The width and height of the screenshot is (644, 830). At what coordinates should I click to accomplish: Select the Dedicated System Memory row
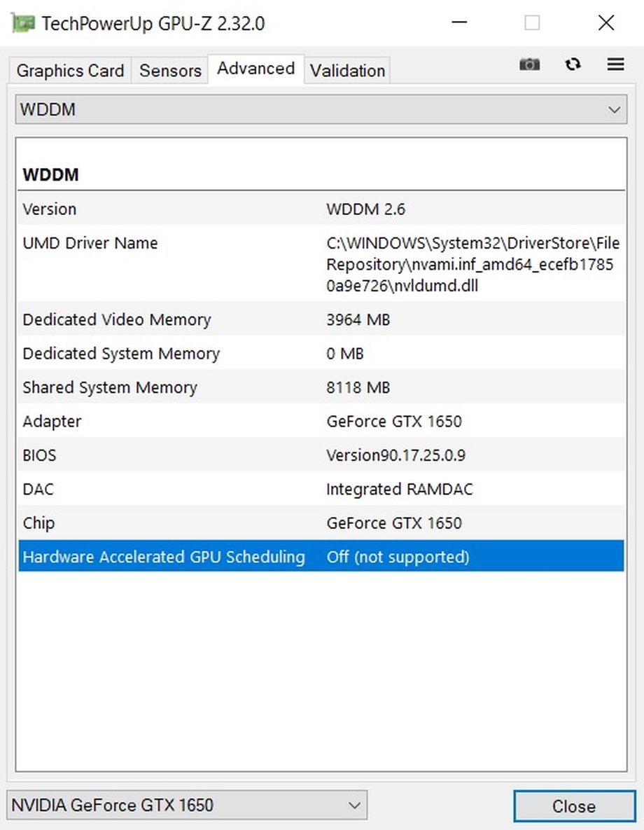click(321, 353)
